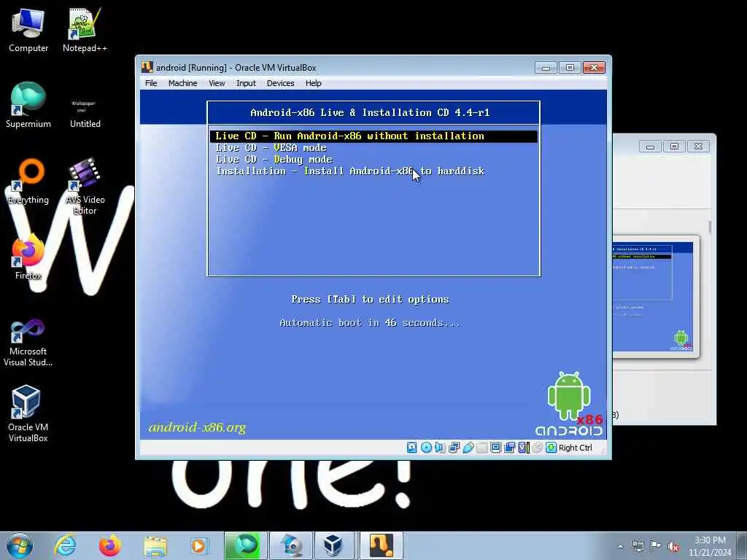
Task: Click the VirtualBox window title bar icon
Action: tap(147, 67)
